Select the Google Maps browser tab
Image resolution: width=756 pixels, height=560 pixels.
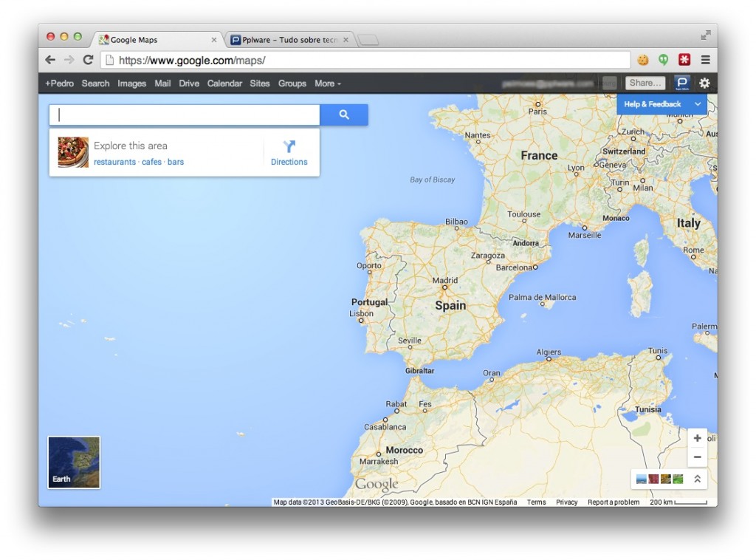(157, 40)
